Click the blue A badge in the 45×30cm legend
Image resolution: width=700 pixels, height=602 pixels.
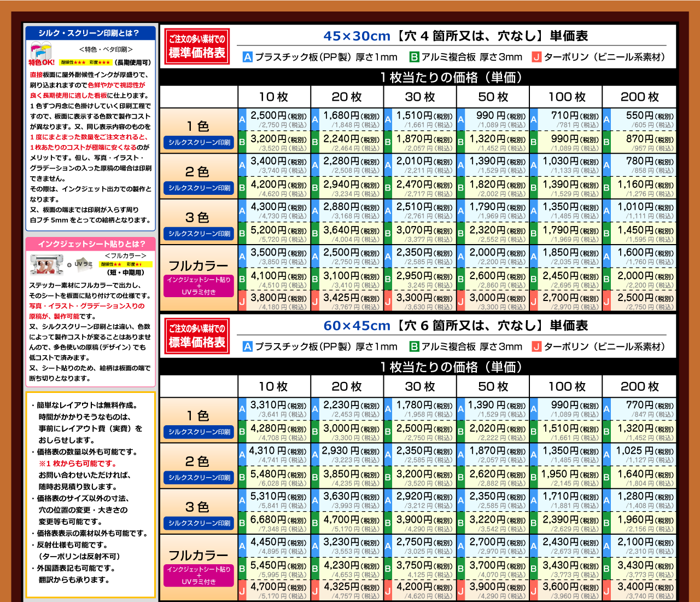pos(248,57)
